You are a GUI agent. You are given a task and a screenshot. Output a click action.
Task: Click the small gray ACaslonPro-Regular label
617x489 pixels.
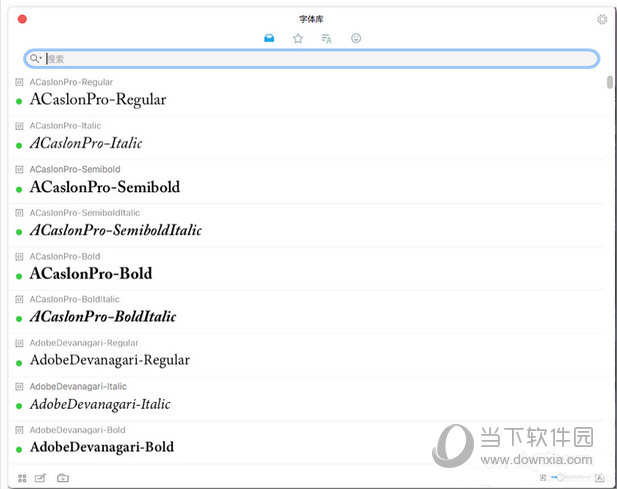click(71, 82)
